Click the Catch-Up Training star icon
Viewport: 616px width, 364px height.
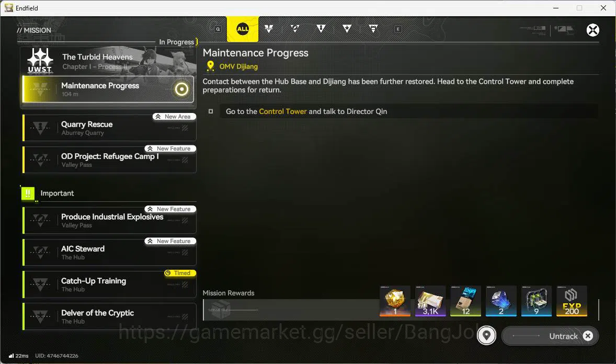point(40,284)
